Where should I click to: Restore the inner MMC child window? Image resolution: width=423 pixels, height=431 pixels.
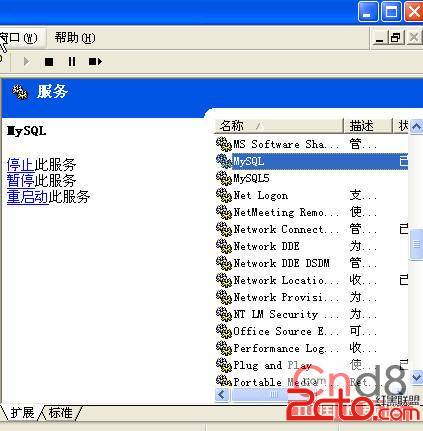[396, 37]
